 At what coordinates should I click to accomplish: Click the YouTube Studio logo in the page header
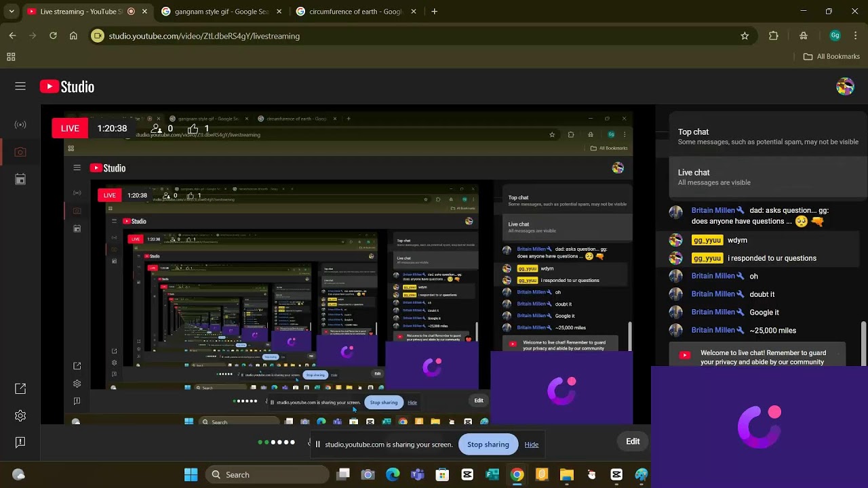coord(67,86)
